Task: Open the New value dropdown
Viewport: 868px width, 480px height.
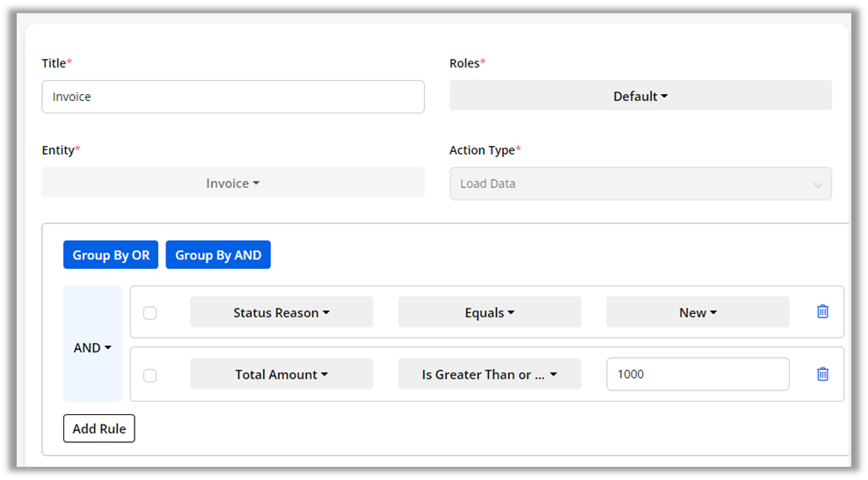Action: point(697,312)
